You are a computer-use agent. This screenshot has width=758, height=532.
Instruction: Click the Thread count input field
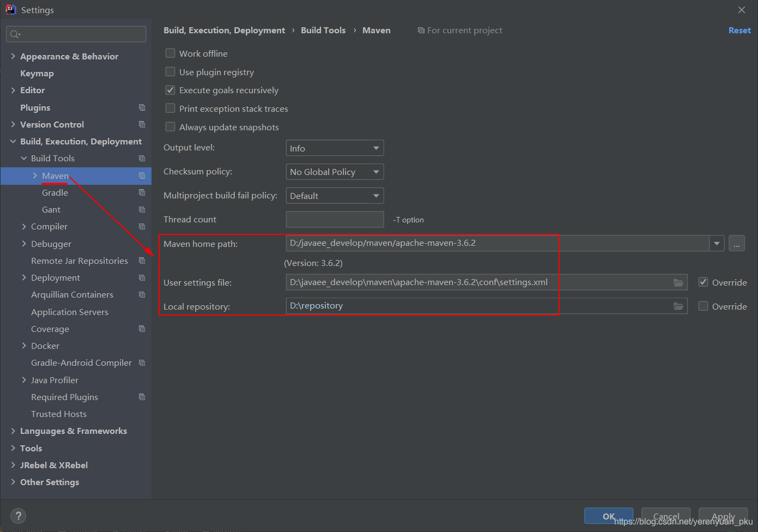(x=335, y=219)
